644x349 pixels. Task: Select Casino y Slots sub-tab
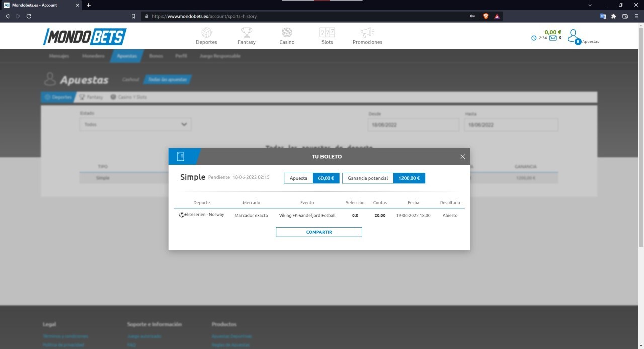point(129,97)
